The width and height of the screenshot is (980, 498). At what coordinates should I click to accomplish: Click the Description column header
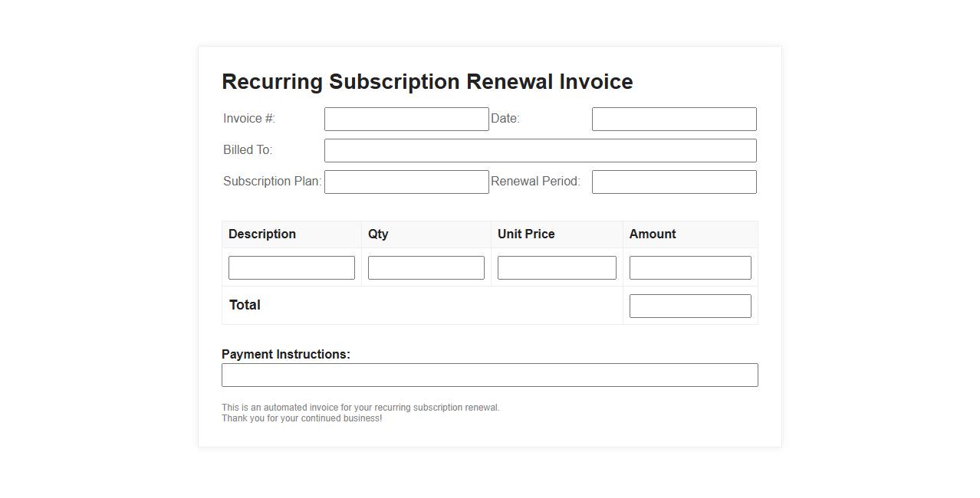(262, 234)
